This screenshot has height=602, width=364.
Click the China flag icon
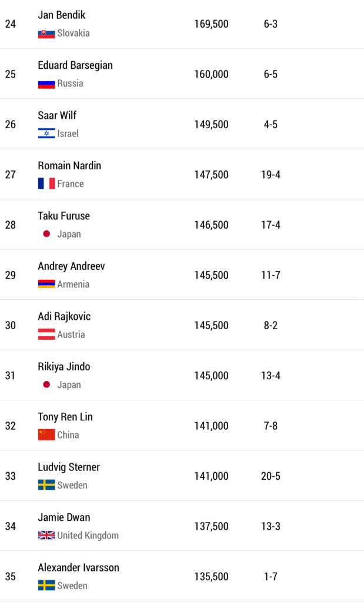(x=46, y=435)
